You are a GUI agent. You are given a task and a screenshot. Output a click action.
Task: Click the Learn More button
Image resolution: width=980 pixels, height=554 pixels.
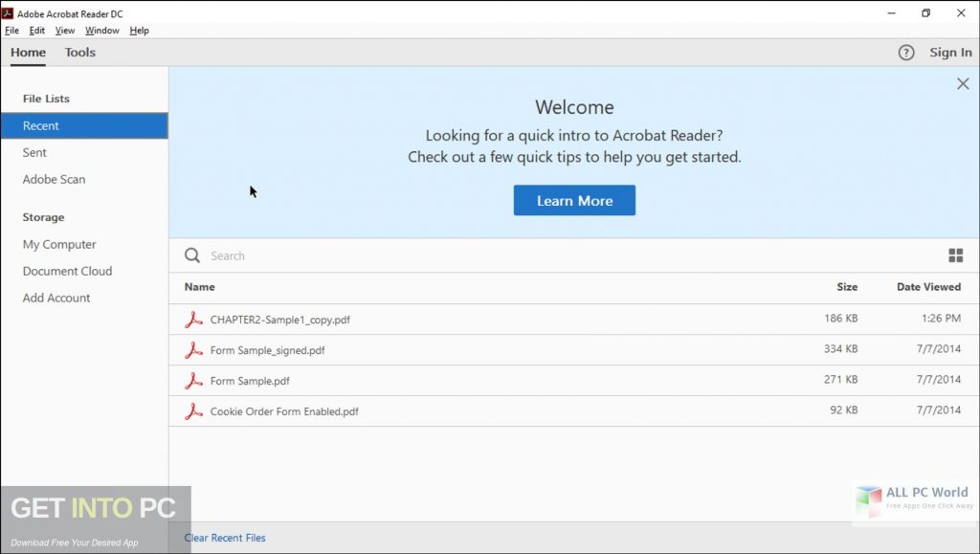point(574,201)
